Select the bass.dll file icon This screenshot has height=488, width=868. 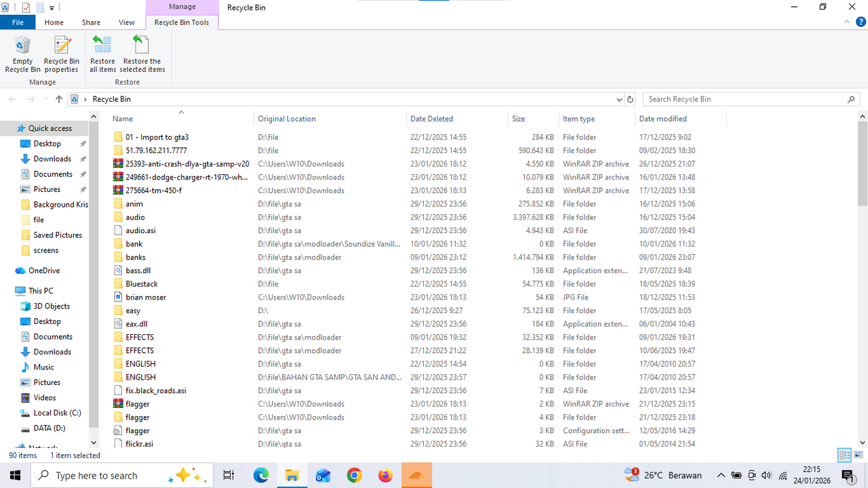pos(118,270)
